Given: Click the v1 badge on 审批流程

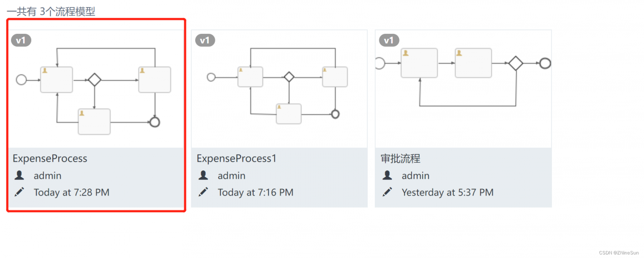Looking at the screenshot, I should (389, 40).
